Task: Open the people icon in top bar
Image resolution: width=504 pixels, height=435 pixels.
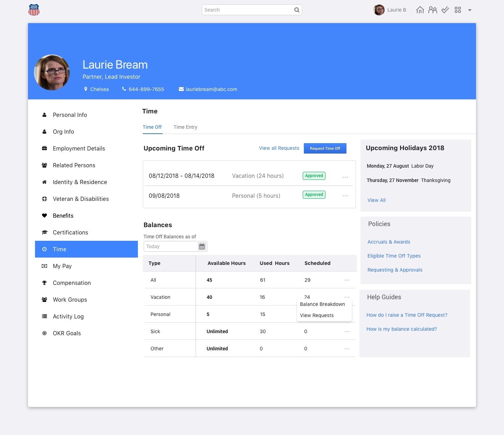Action: pos(433,10)
